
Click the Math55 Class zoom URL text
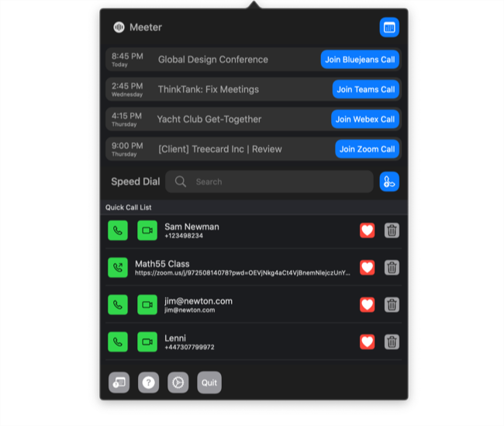[x=243, y=273]
